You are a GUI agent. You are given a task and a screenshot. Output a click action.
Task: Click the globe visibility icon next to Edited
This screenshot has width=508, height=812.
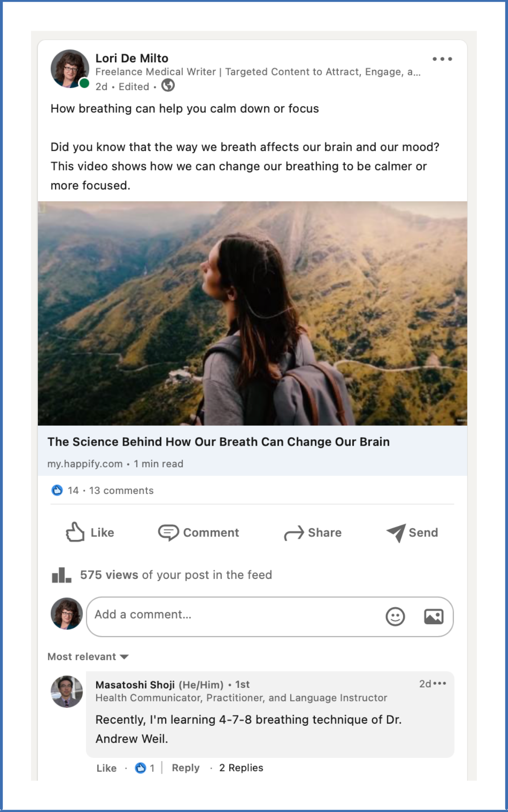pyautogui.click(x=167, y=87)
